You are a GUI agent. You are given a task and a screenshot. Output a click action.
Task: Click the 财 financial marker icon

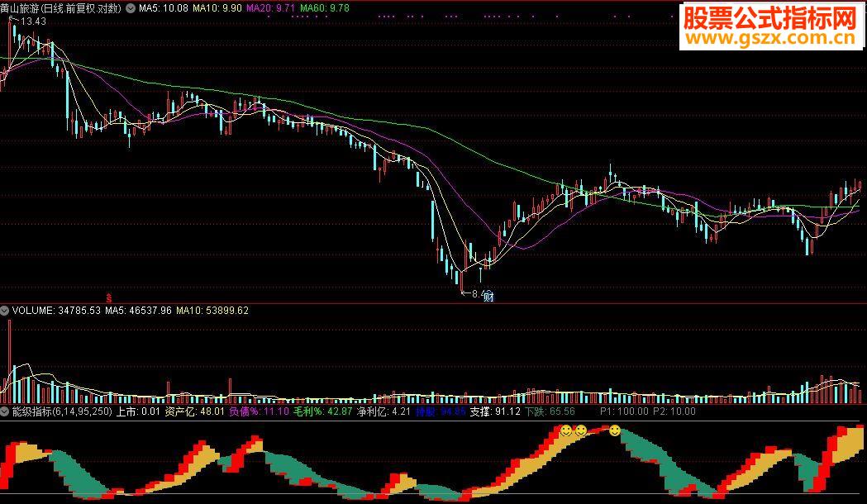point(488,297)
